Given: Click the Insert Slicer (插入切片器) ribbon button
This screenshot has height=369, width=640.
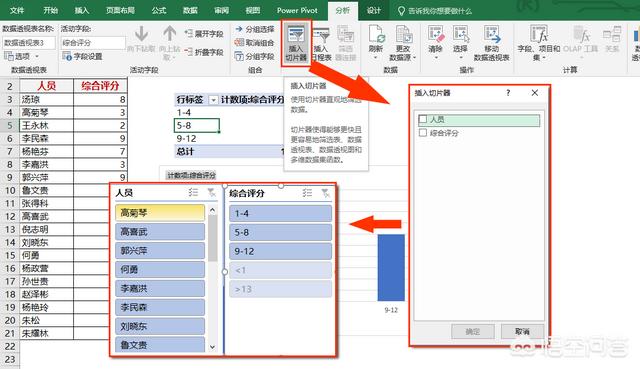Looking at the screenshot, I should (296, 43).
